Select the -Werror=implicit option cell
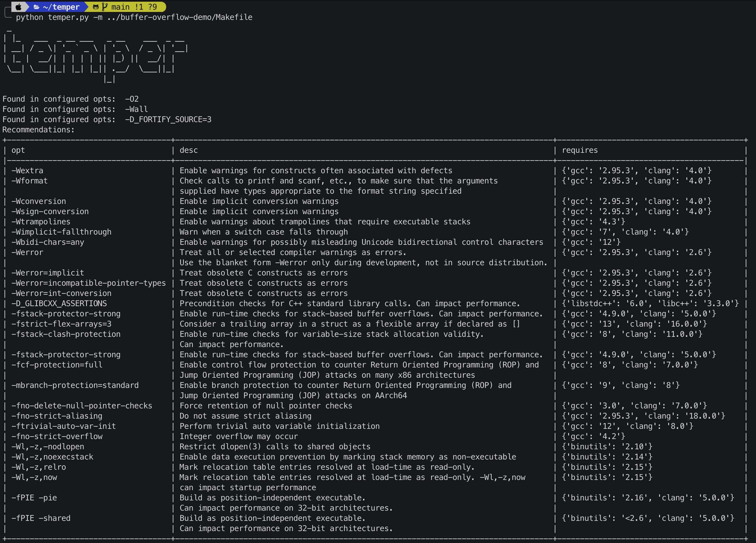 click(48, 273)
